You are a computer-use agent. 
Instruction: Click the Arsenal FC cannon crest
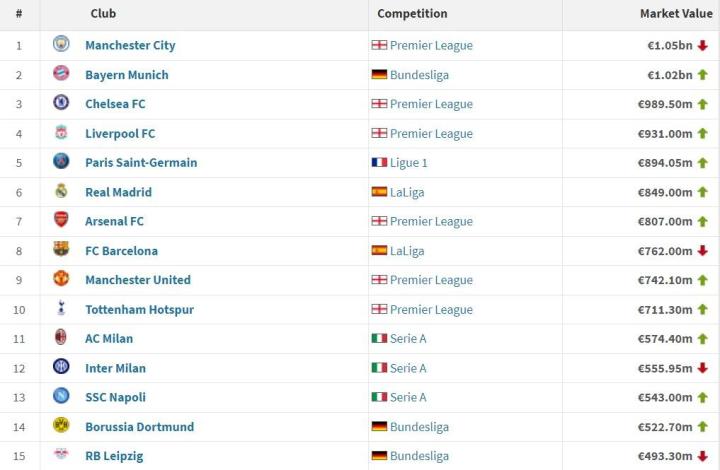(x=61, y=220)
